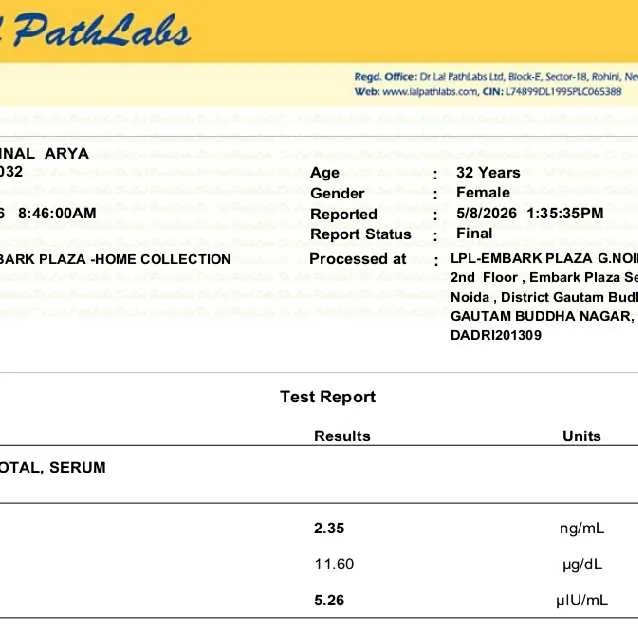
Task: Select the Female gender value
Action: (x=483, y=192)
